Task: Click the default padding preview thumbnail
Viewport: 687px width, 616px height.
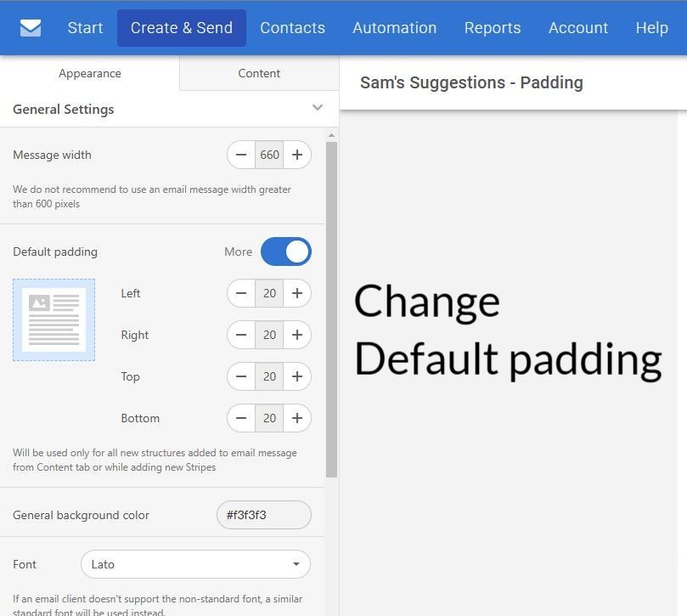Action: pos(53,319)
